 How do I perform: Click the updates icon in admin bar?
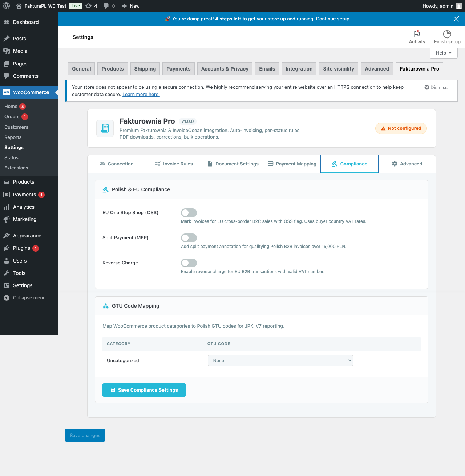pos(88,6)
